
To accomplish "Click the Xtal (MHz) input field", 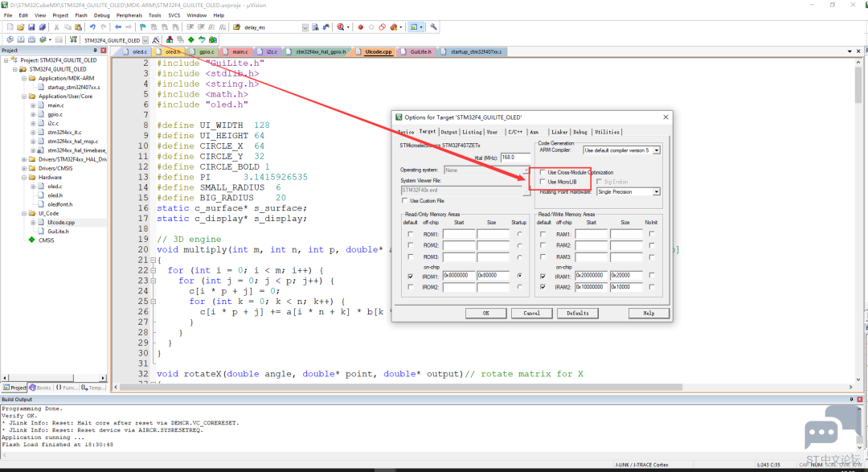I will (515, 158).
